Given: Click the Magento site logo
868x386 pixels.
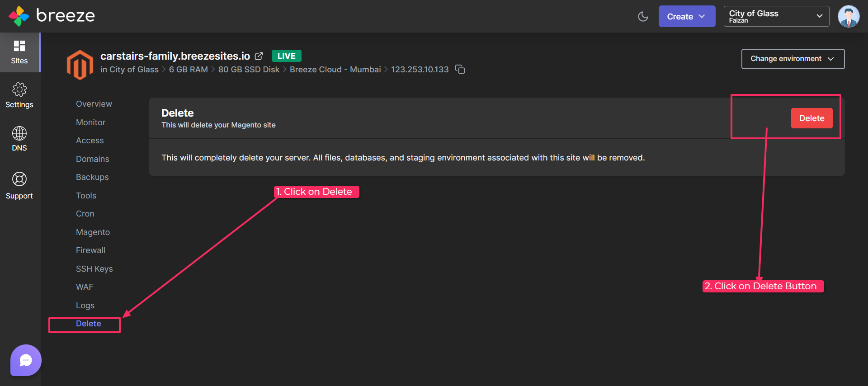Looking at the screenshot, I should (80, 65).
